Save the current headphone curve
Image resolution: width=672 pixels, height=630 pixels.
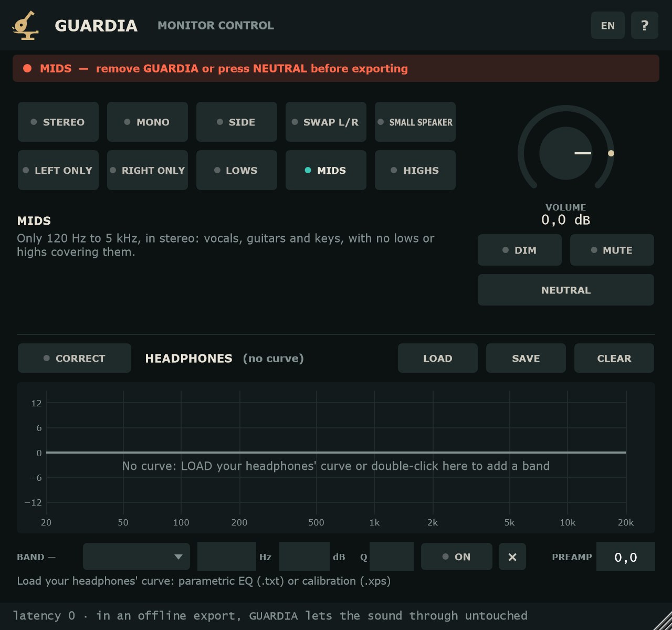[526, 358]
